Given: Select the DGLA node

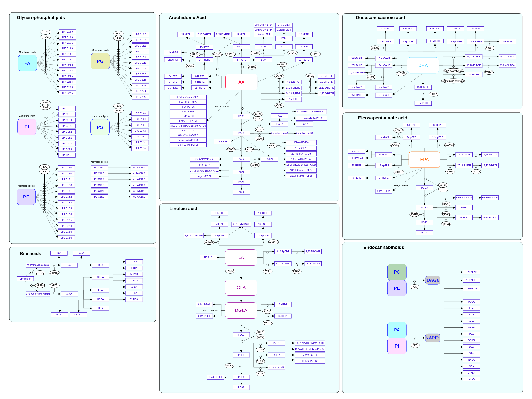Looking at the screenshot, I should point(241,310).
